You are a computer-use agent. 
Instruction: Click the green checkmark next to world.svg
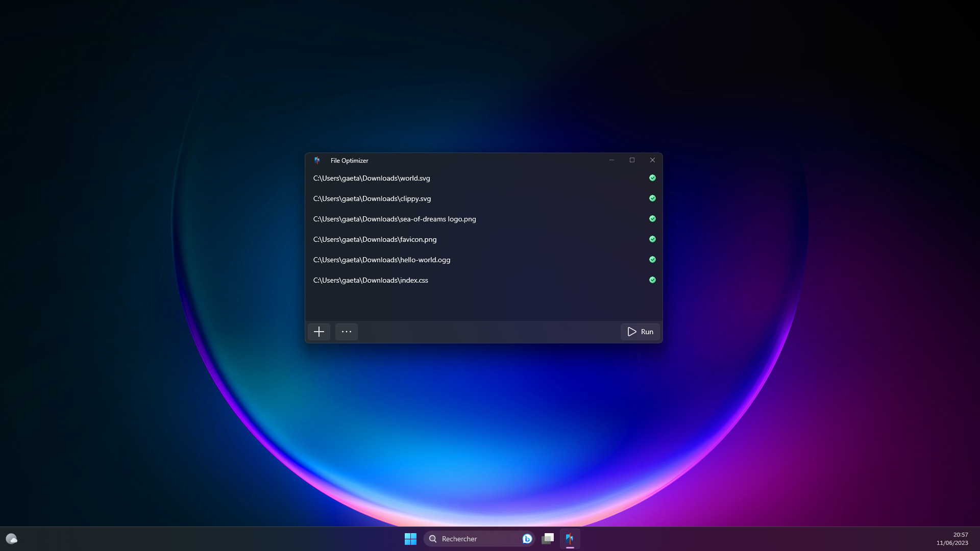pos(652,178)
